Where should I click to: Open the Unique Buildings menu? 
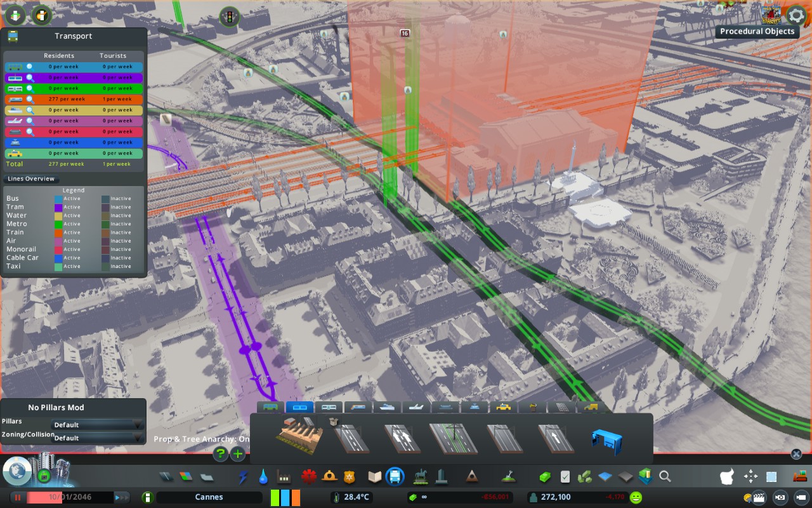point(442,476)
